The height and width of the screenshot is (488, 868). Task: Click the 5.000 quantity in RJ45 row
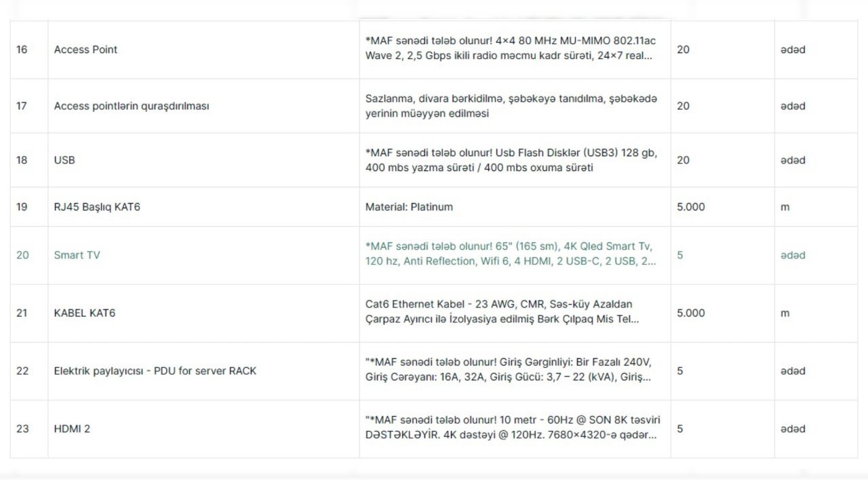point(690,207)
